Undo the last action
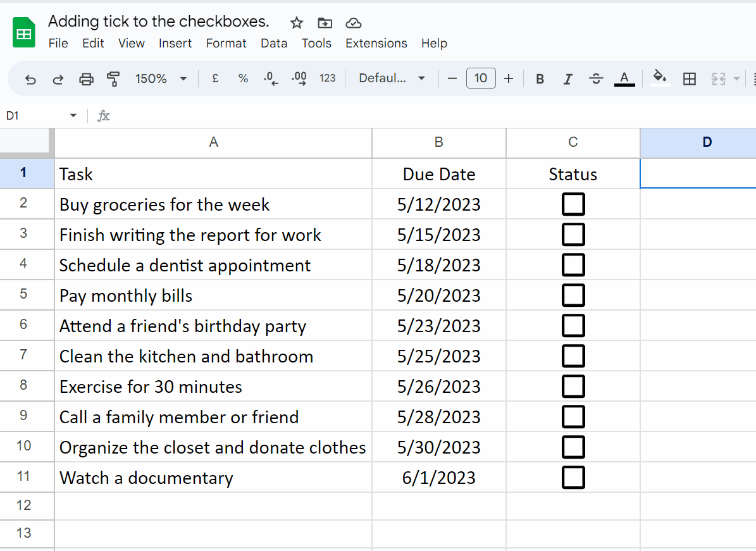The image size is (756, 551). pos(30,78)
